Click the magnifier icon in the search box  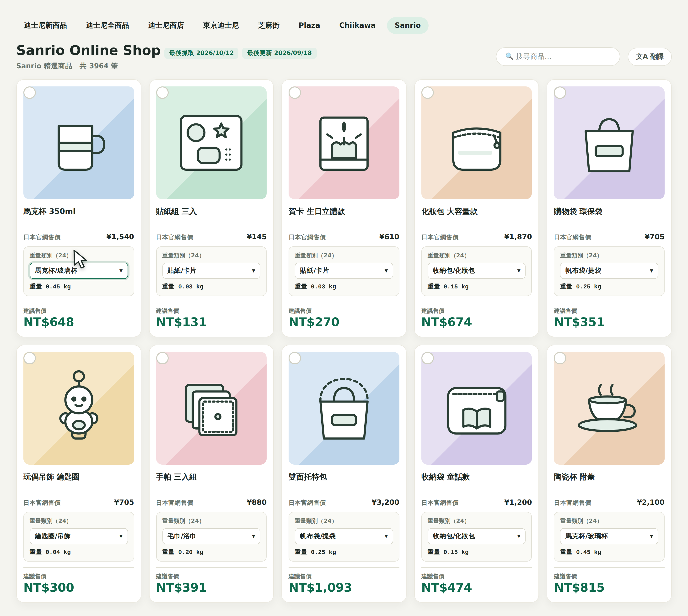(x=509, y=56)
